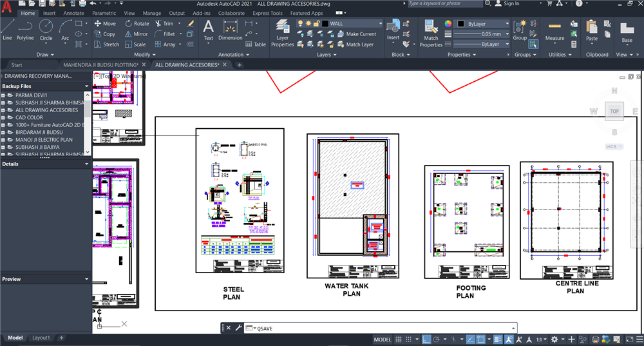Toggle grid display in status bar
The height and width of the screenshot is (346, 644).
point(399,340)
